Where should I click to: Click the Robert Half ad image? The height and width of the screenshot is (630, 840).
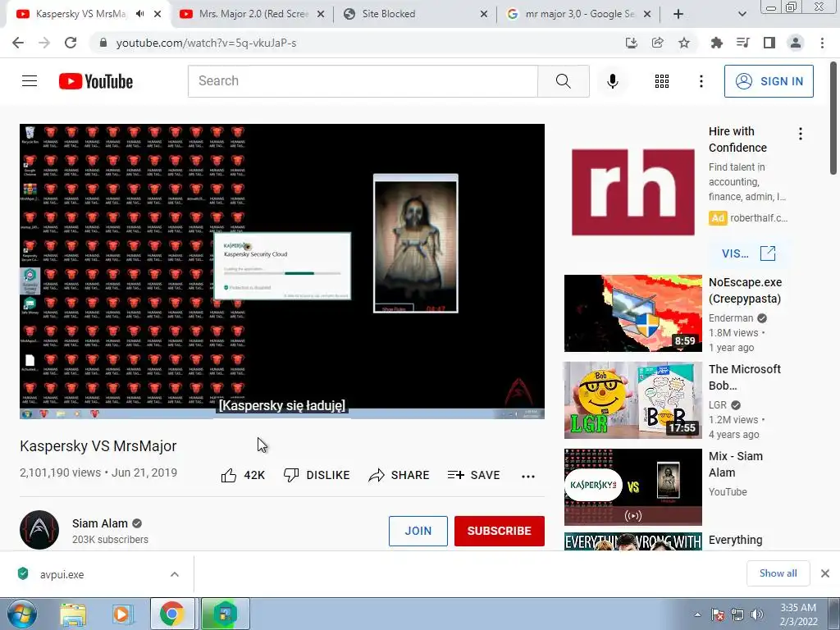[633, 192]
